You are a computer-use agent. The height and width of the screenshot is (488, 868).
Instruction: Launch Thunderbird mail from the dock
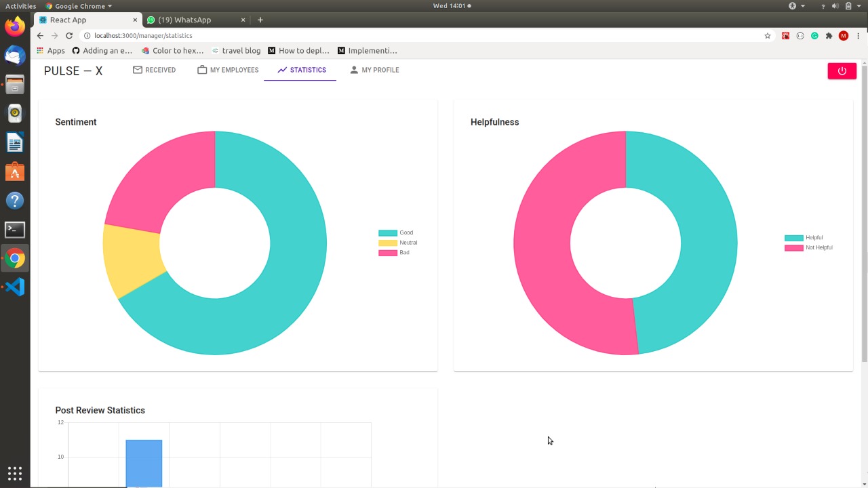15,56
